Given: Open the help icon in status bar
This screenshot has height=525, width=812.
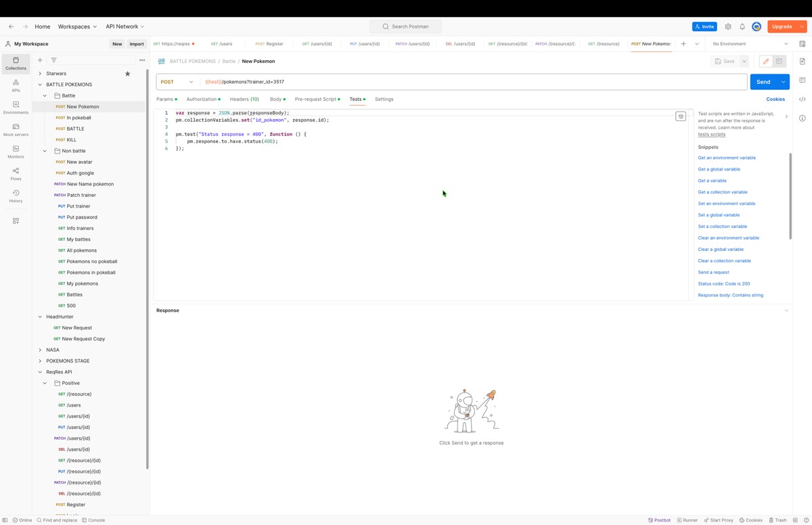Looking at the screenshot, I should point(805,520).
